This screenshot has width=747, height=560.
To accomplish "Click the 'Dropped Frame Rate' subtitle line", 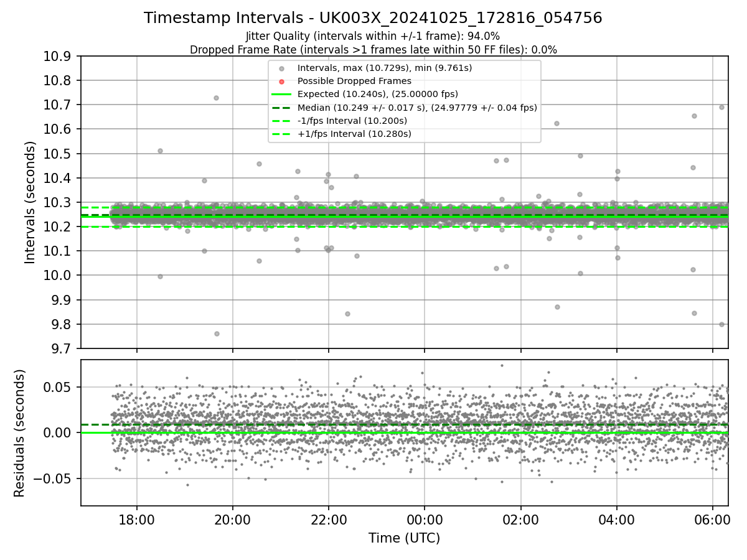I will (x=373, y=50).
